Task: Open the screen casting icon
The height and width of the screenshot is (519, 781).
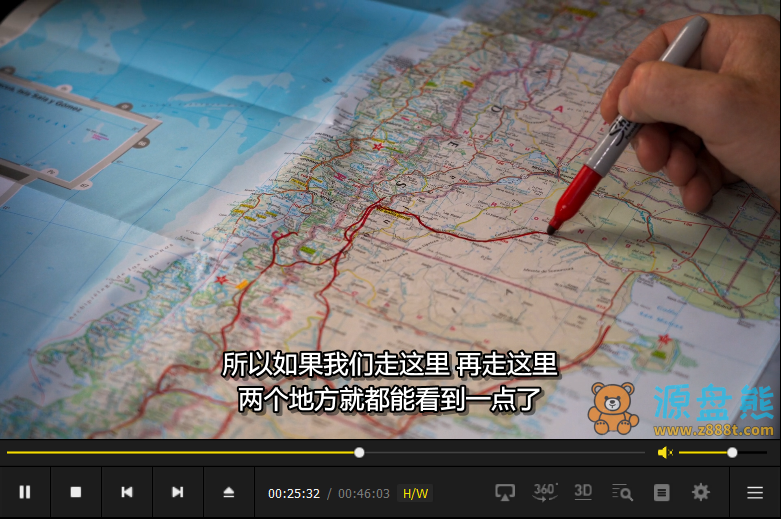Action: tap(505, 492)
